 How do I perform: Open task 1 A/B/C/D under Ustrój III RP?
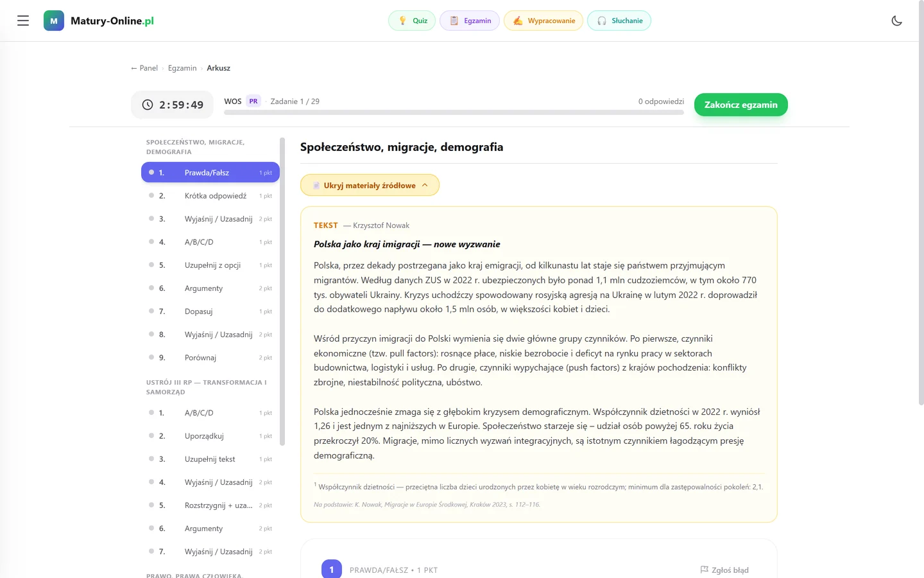(210, 412)
